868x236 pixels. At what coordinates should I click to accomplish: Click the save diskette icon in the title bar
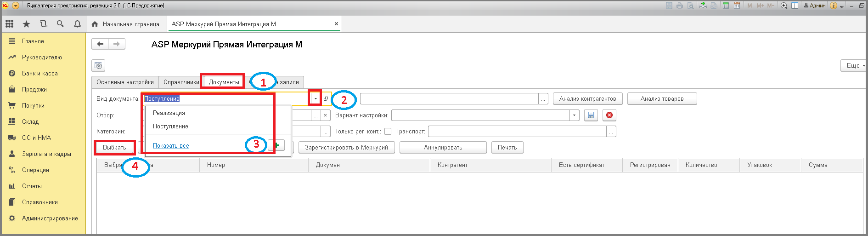pos(669,6)
